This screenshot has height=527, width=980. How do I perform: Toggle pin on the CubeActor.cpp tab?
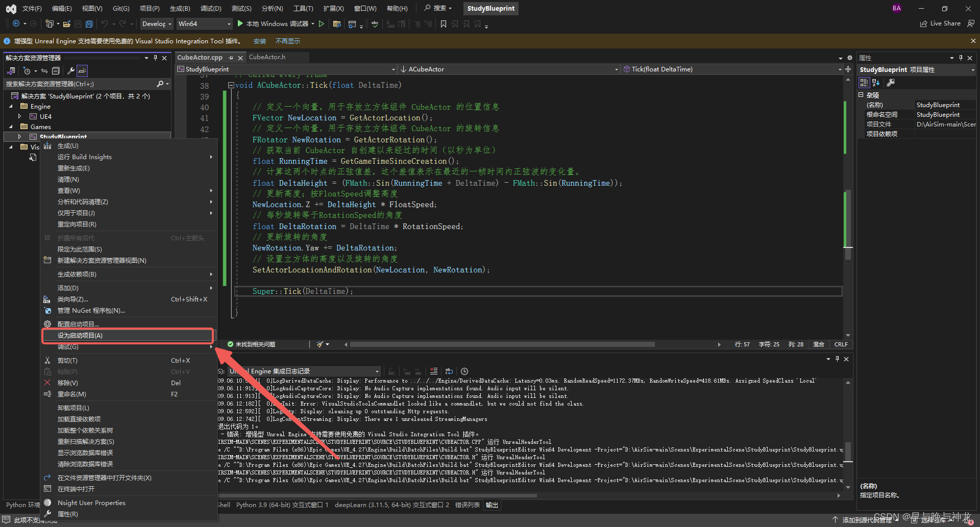tap(231, 58)
